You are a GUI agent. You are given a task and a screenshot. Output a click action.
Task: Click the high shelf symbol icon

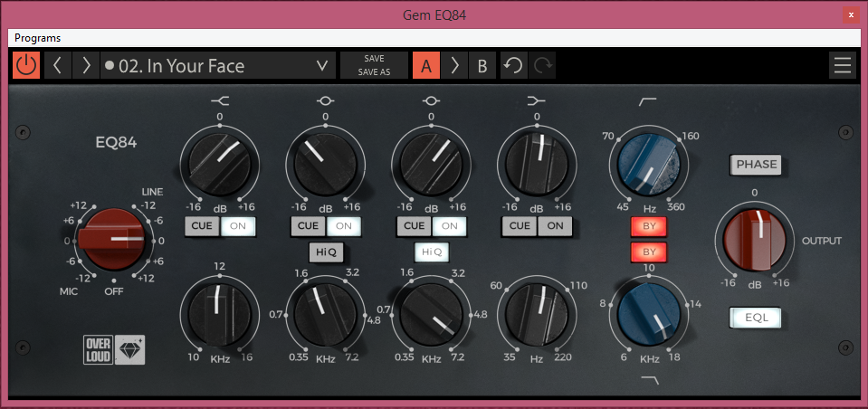pos(220,100)
